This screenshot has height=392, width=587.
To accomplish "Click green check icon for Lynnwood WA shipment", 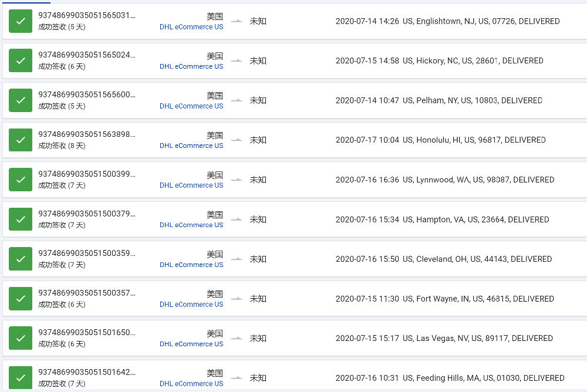I will [x=21, y=180].
